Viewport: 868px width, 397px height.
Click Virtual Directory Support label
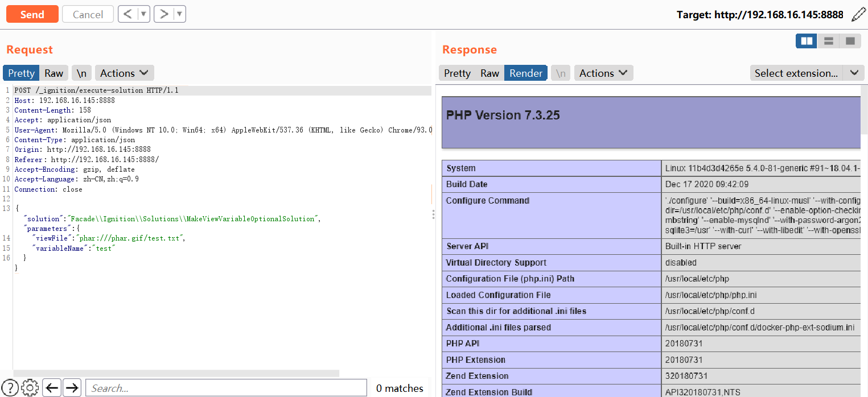pos(496,263)
